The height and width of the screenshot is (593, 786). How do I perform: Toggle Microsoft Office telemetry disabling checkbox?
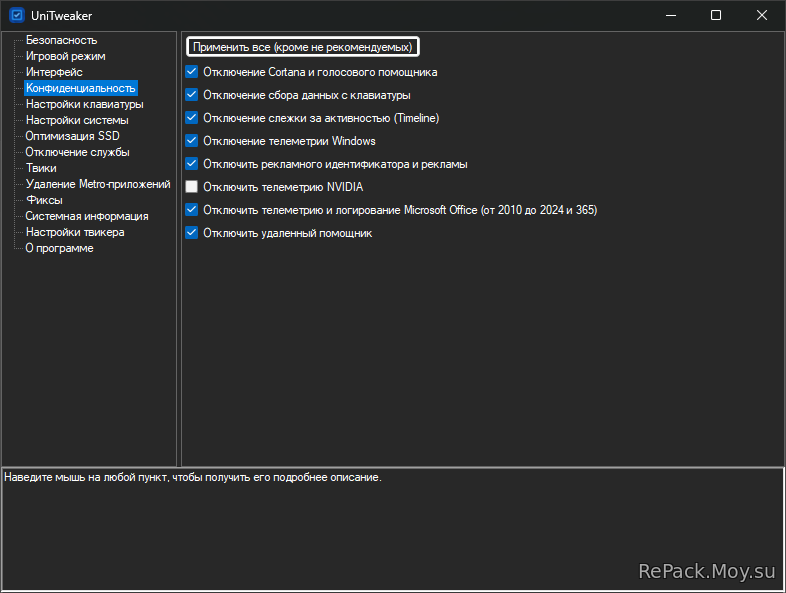click(x=191, y=210)
